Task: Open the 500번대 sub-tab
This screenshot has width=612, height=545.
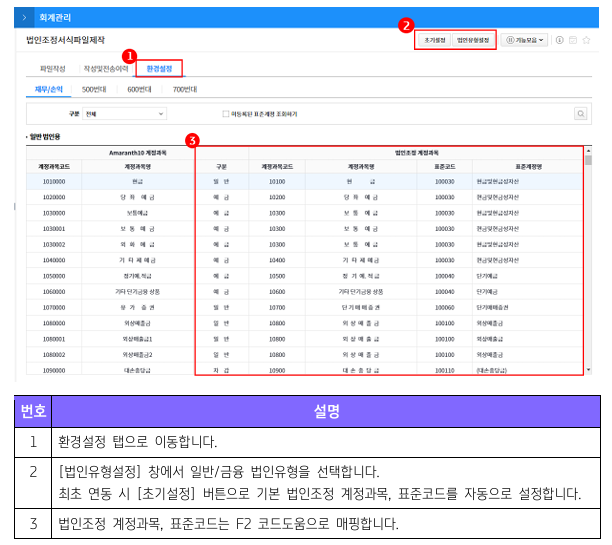Action: [x=94, y=89]
